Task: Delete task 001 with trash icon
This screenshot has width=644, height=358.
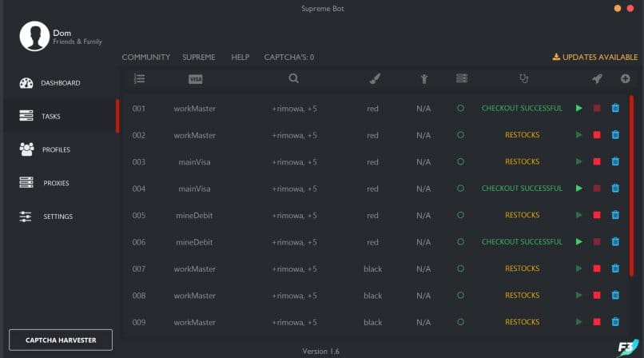Action: [x=615, y=108]
